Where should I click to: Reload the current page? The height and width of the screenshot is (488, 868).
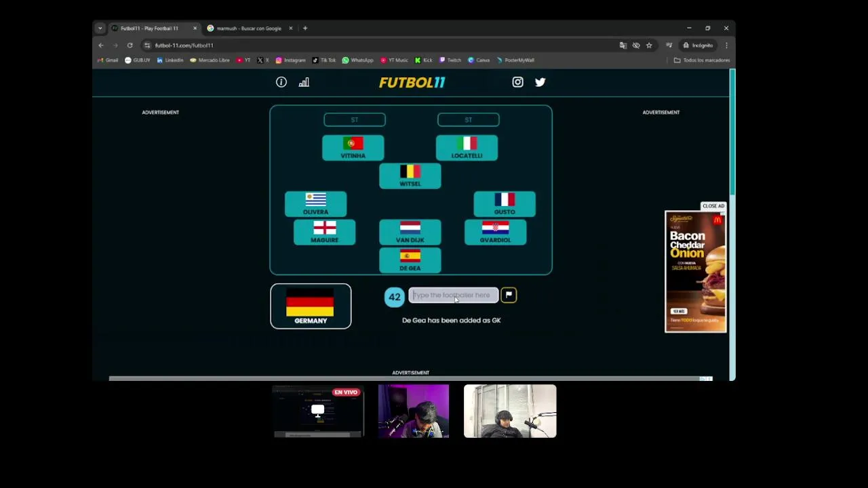click(130, 45)
